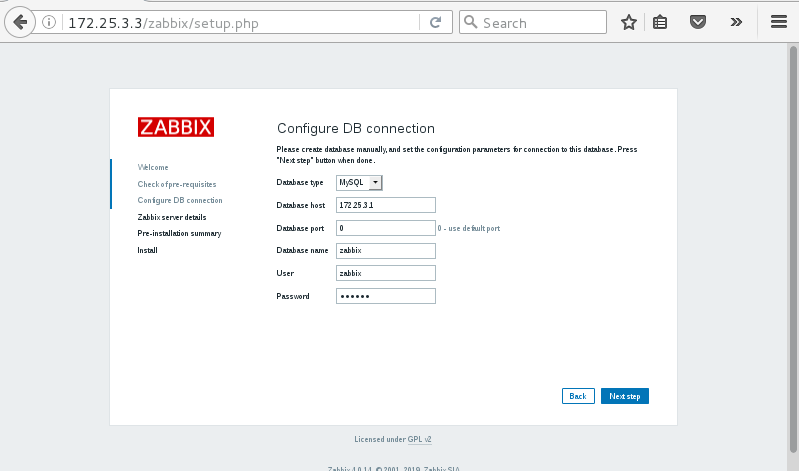Click the Configure DB connection heading
The image size is (799, 471).
tap(356, 128)
